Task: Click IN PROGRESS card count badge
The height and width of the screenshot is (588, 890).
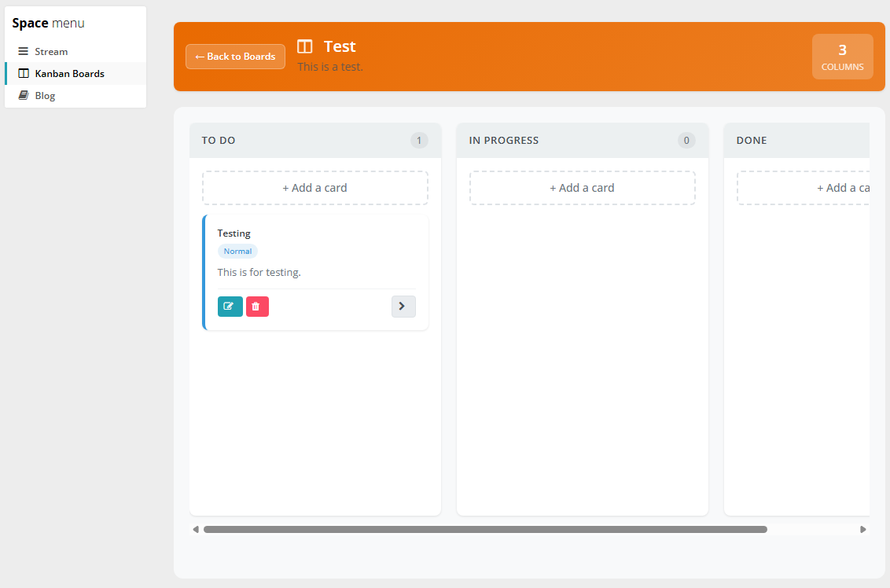Action: click(x=686, y=140)
